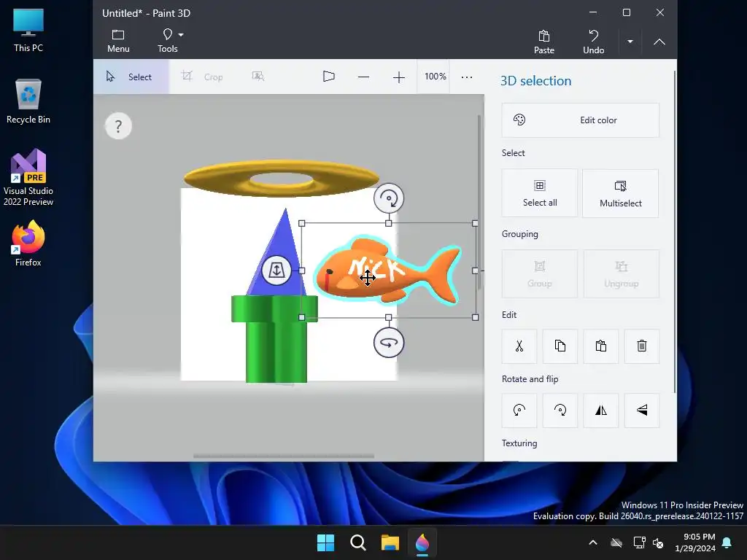Flip the object horizontally
The image size is (747, 560).
point(601,411)
